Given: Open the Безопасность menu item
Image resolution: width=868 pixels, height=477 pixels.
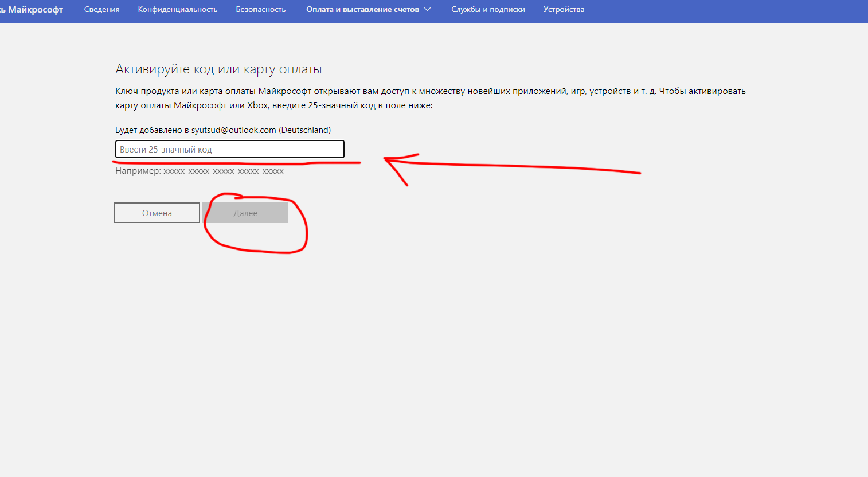Looking at the screenshot, I should point(261,9).
